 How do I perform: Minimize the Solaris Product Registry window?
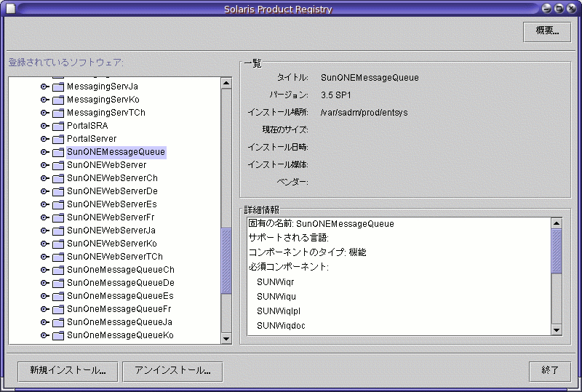pos(546,8)
